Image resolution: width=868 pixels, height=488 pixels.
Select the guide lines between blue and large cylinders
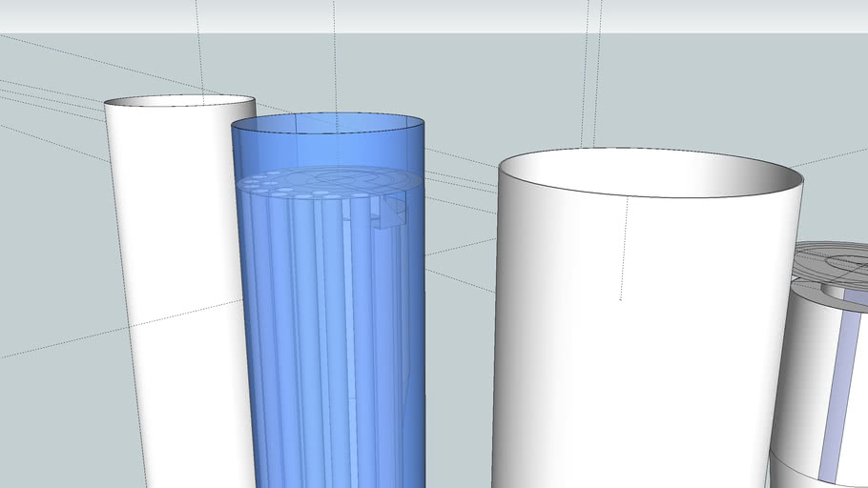click(x=461, y=221)
